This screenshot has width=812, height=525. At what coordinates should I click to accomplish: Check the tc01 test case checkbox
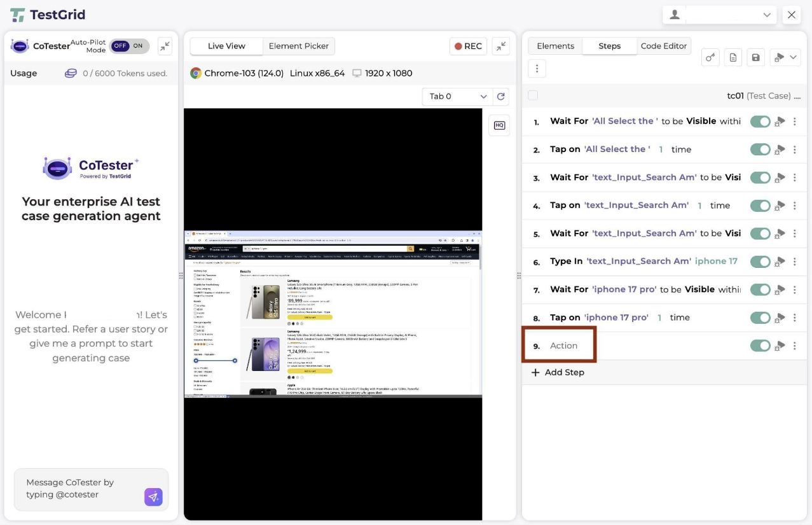[533, 95]
